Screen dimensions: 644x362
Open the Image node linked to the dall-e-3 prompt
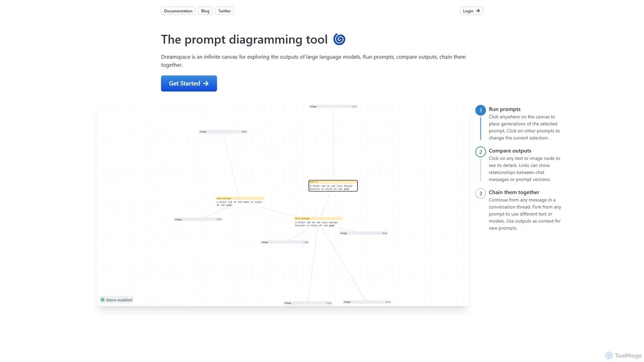click(x=333, y=107)
